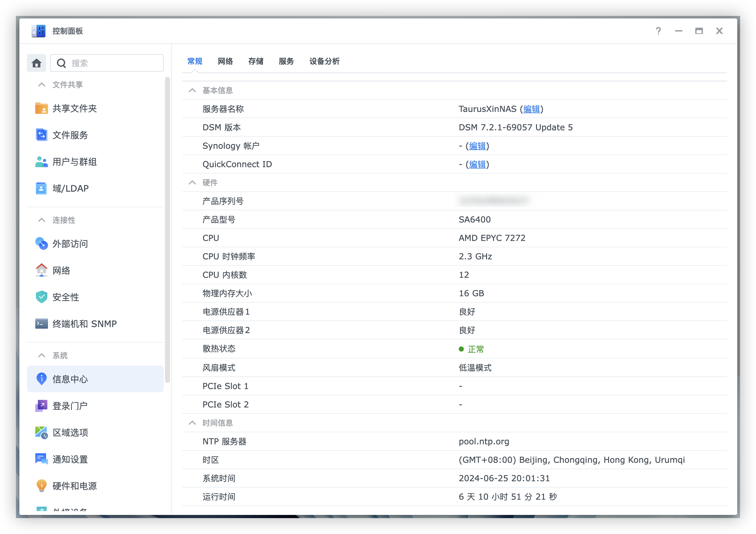Viewport: 756px width, 534px height.
Task: Click the AMD EPYC 7272 CPU value
Action: pos(492,238)
